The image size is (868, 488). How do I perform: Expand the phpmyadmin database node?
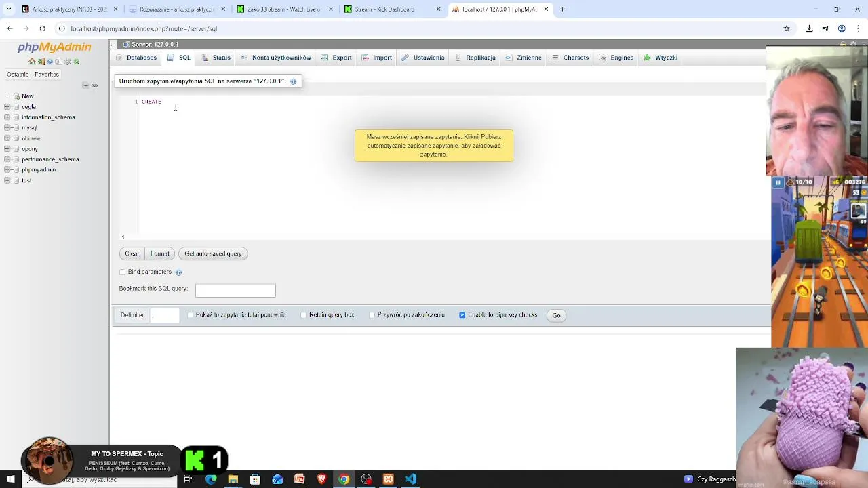click(x=7, y=170)
